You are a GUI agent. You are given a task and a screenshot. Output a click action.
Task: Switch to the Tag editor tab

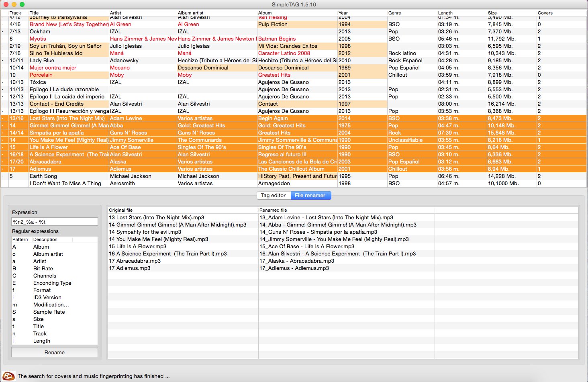pos(273,196)
